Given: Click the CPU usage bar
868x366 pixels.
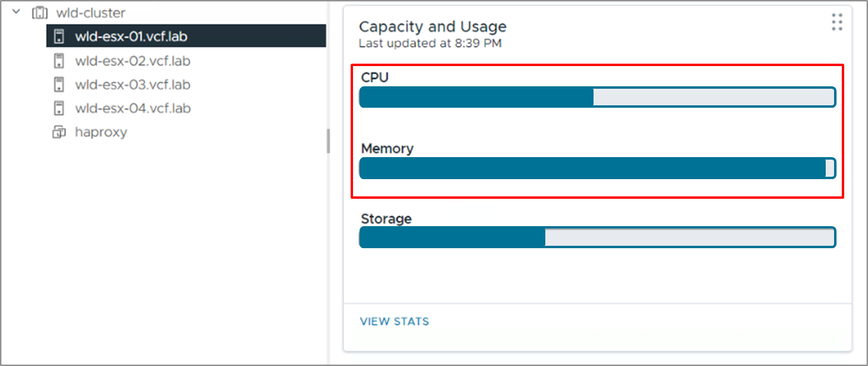Looking at the screenshot, I should tap(597, 97).
